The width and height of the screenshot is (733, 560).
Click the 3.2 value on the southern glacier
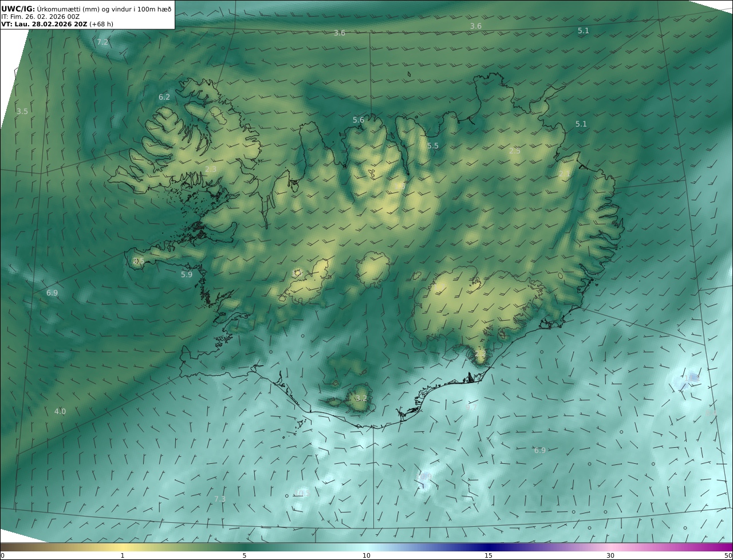361,398
